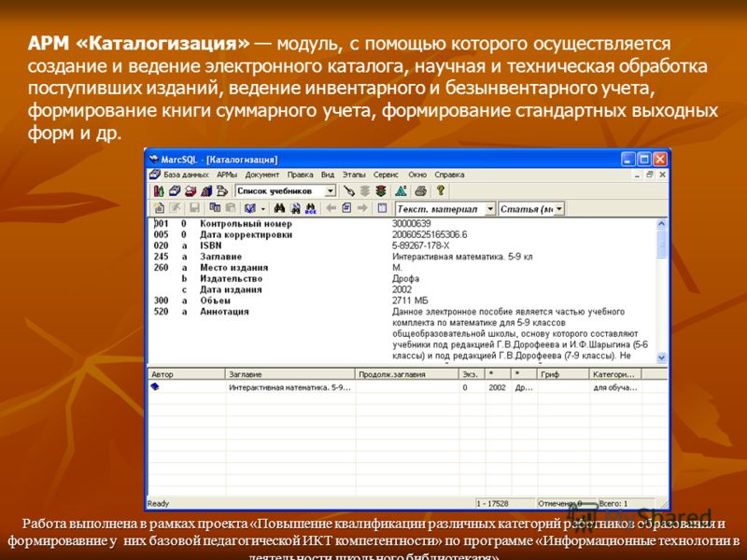Sort by the Автор column header
747x560 pixels.
tap(186, 374)
